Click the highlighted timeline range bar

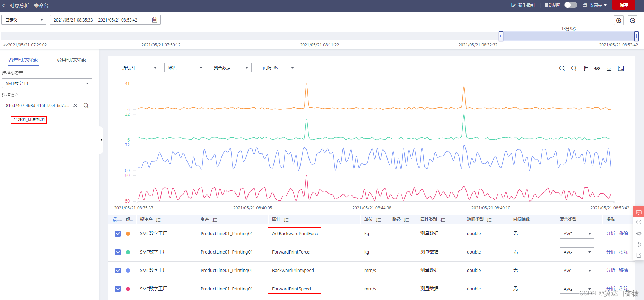click(569, 36)
